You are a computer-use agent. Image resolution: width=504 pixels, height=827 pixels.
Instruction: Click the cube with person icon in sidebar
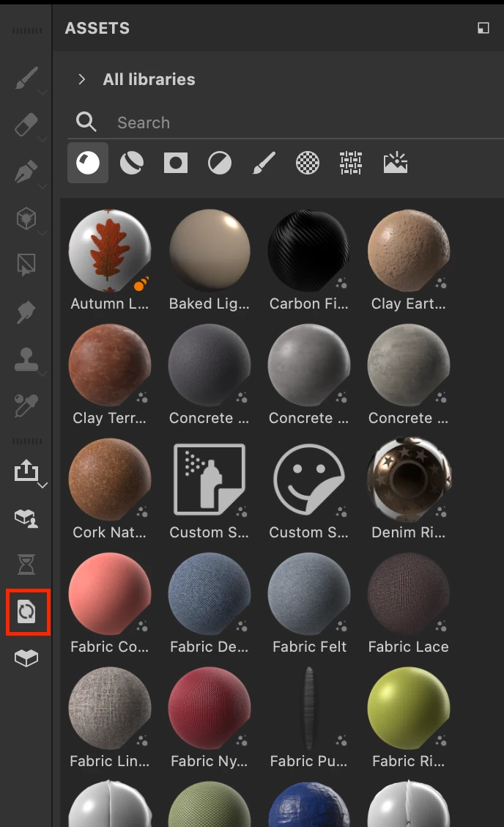[26, 518]
